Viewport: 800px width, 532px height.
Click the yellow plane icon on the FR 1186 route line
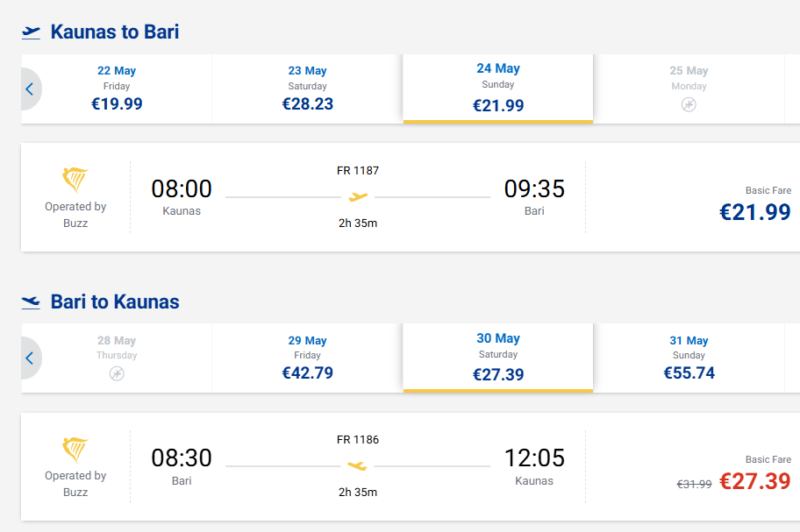tap(357, 465)
